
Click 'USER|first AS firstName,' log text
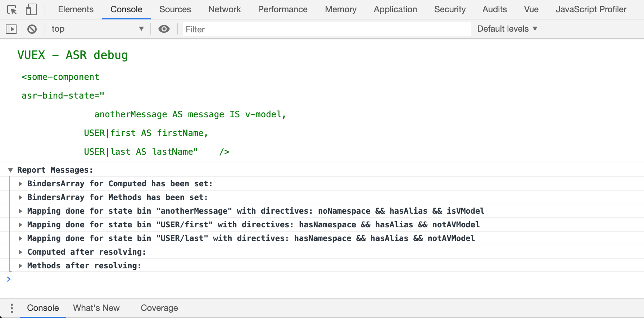click(x=146, y=133)
